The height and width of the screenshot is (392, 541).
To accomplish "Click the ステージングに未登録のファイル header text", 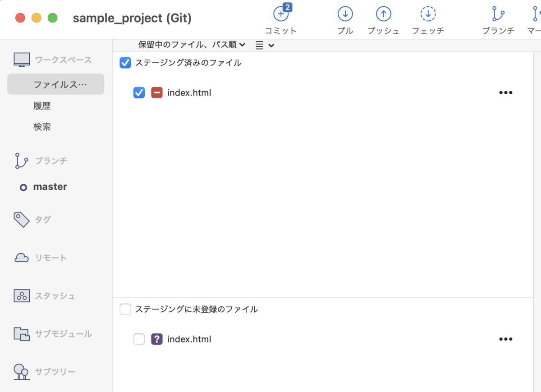I will pos(197,309).
